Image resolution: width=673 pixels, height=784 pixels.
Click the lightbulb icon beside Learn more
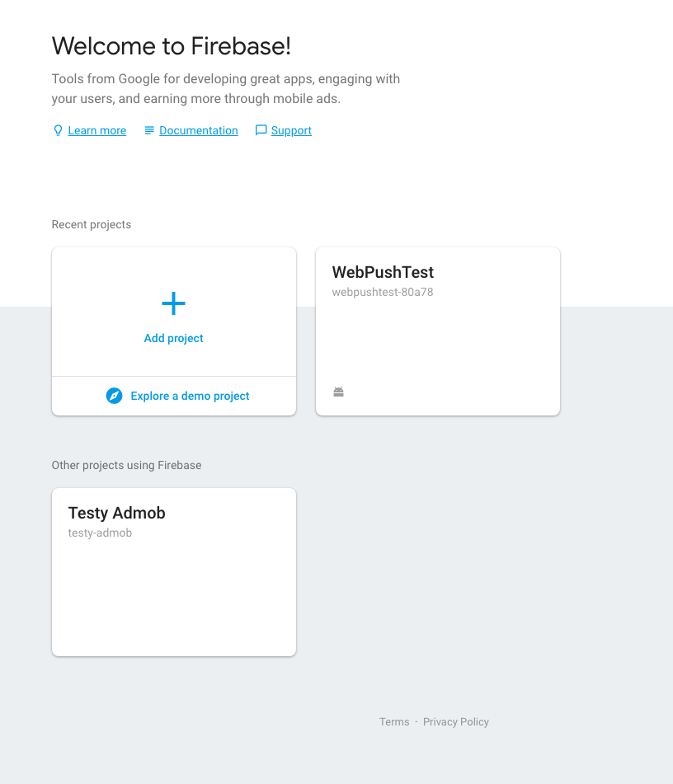point(58,130)
